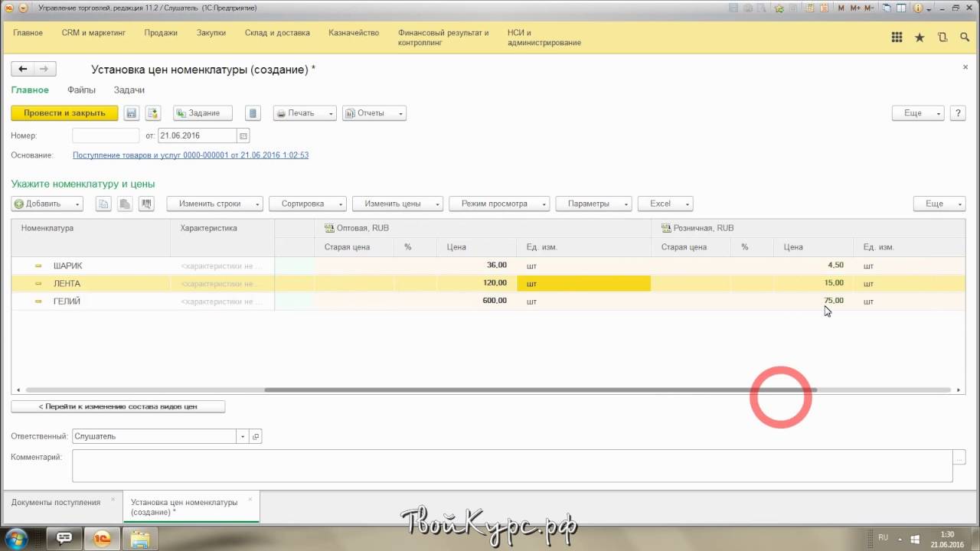Expand the Печать dropdown
The height and width of the screenshot is (551, 980).
coord(305,113)
